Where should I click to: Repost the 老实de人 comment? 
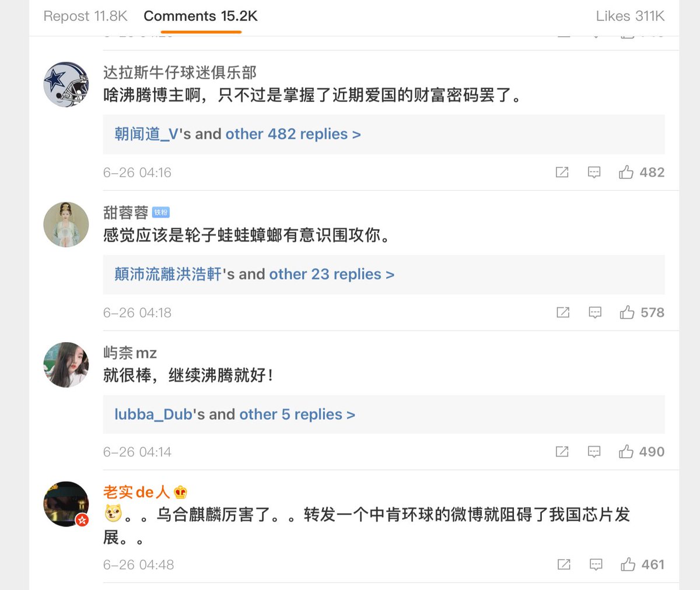point(564,564)
